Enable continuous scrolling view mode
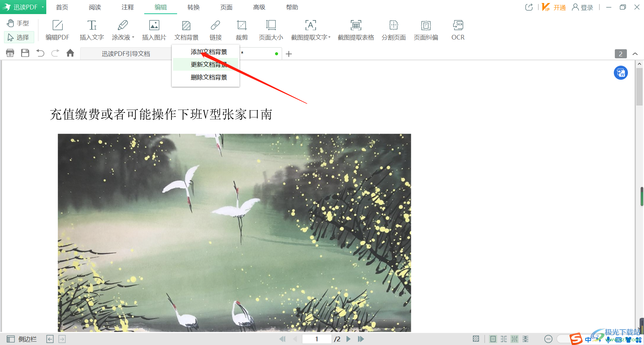Screen dimensions: 644x345 point(515,339)
